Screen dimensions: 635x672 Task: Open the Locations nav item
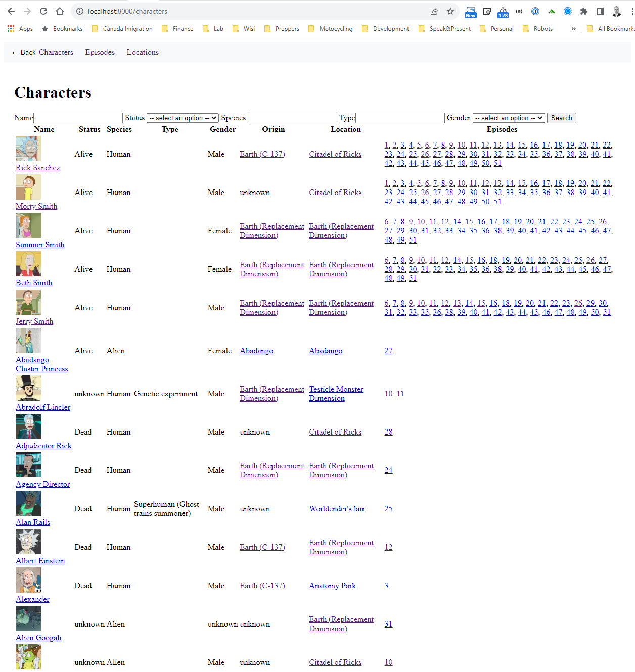(143, 52)
